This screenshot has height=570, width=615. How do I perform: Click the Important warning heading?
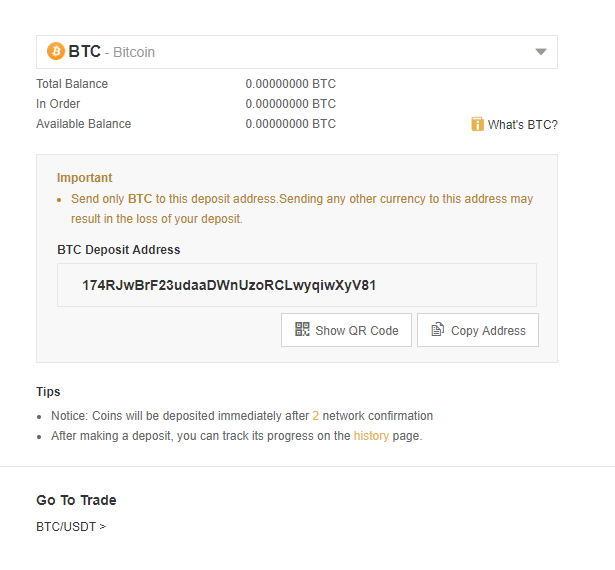[84, 178]
